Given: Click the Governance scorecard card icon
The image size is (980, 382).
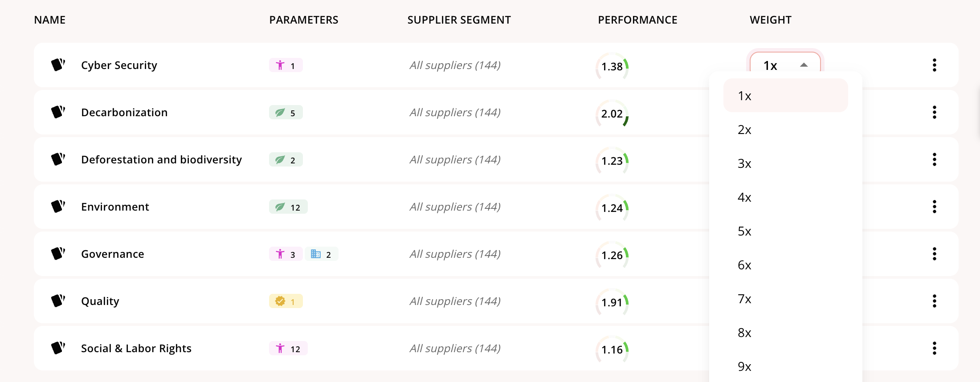Looking at the screenshot, I should click(58, 254).
